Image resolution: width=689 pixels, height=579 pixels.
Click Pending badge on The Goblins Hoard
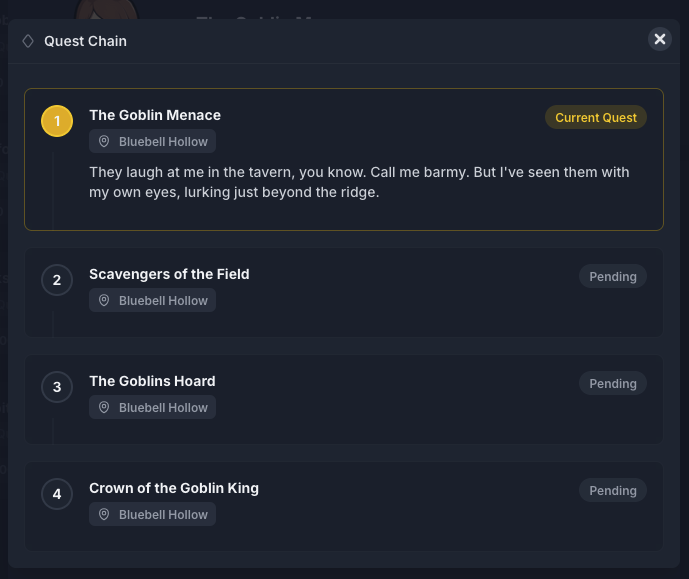(613, 384)
